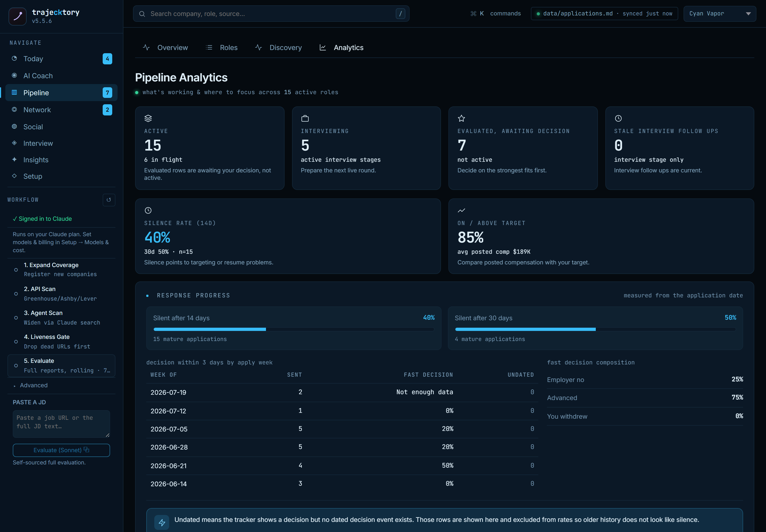Click the trajecktory app logo icon

[17, 16]
